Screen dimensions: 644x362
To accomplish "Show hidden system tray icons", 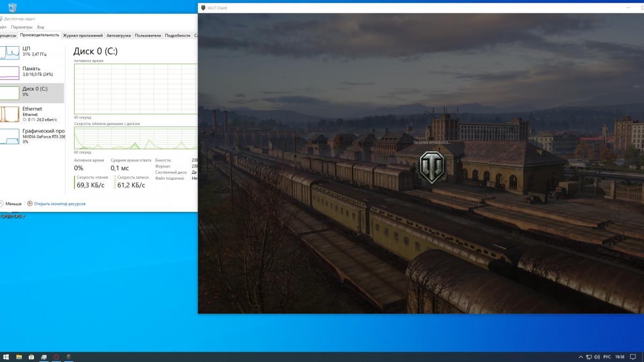I will click(x=580, y=357).
